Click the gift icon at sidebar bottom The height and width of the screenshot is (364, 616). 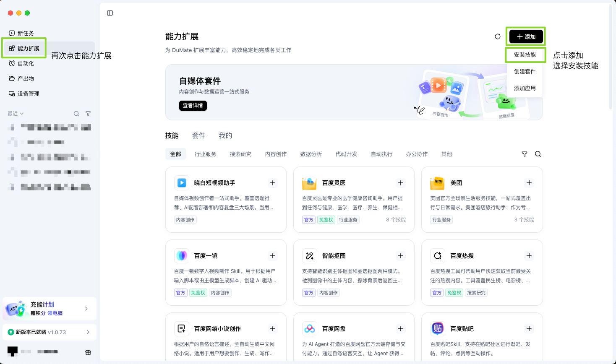(88, 352)
